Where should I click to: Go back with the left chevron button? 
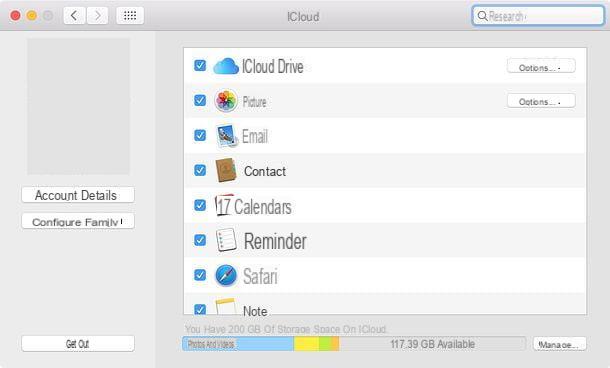tap(74, 16)
